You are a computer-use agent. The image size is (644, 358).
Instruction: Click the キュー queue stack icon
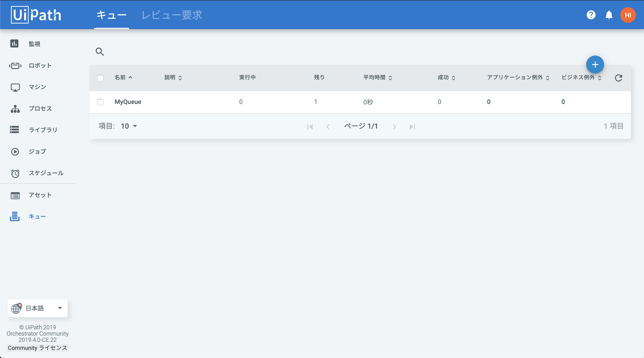(15, 216)
